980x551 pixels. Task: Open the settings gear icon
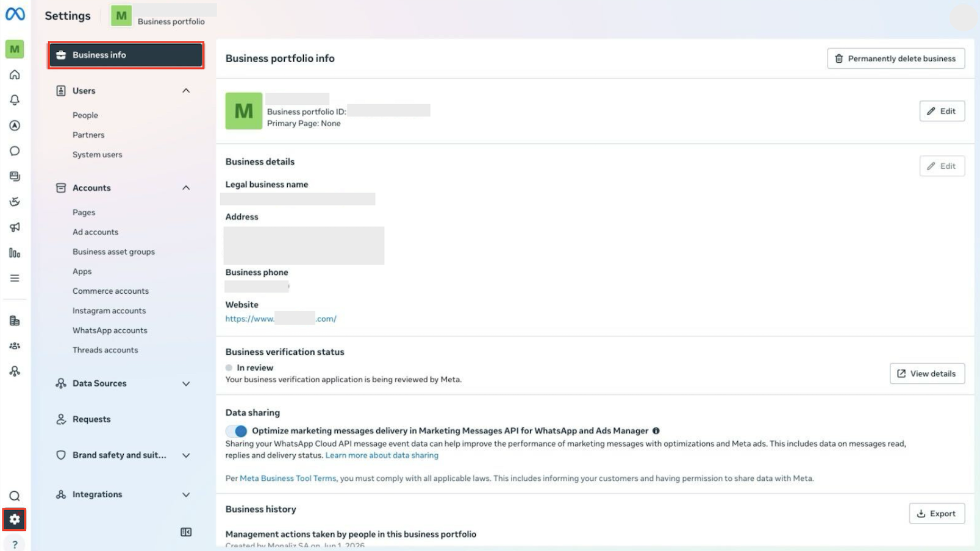pos(15,519)
